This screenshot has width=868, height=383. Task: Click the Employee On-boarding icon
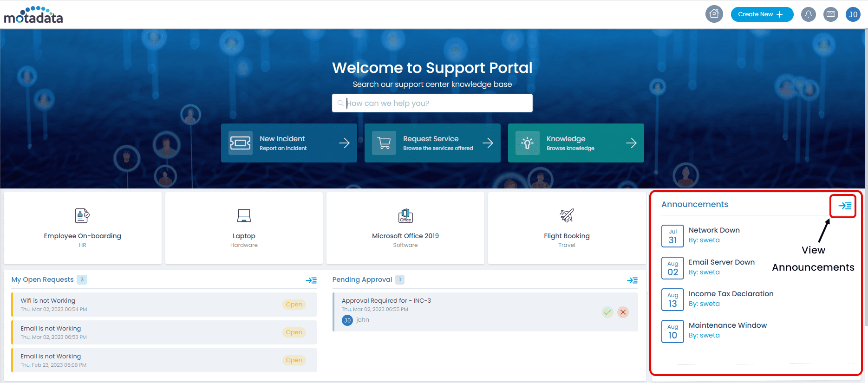click(82, 215)
